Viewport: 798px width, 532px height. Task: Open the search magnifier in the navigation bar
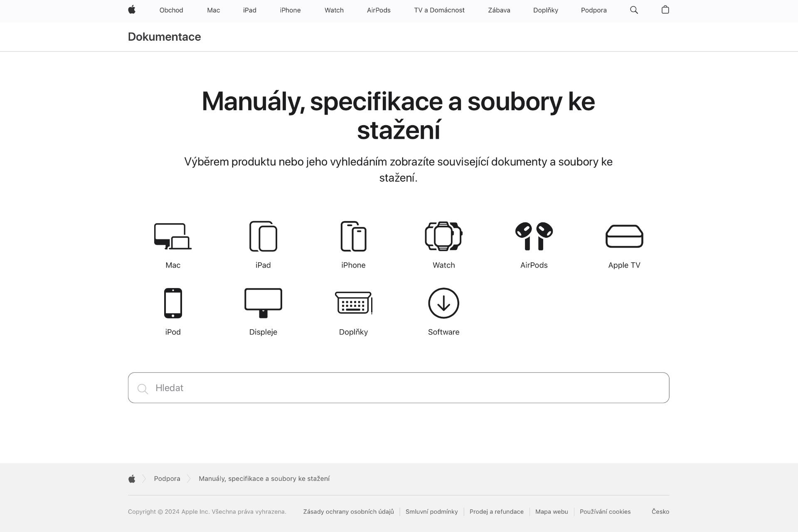[634, 10]
